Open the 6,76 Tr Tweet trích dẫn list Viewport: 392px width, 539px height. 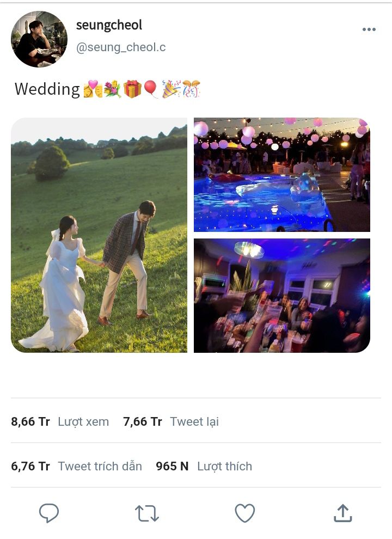(76, 466)
